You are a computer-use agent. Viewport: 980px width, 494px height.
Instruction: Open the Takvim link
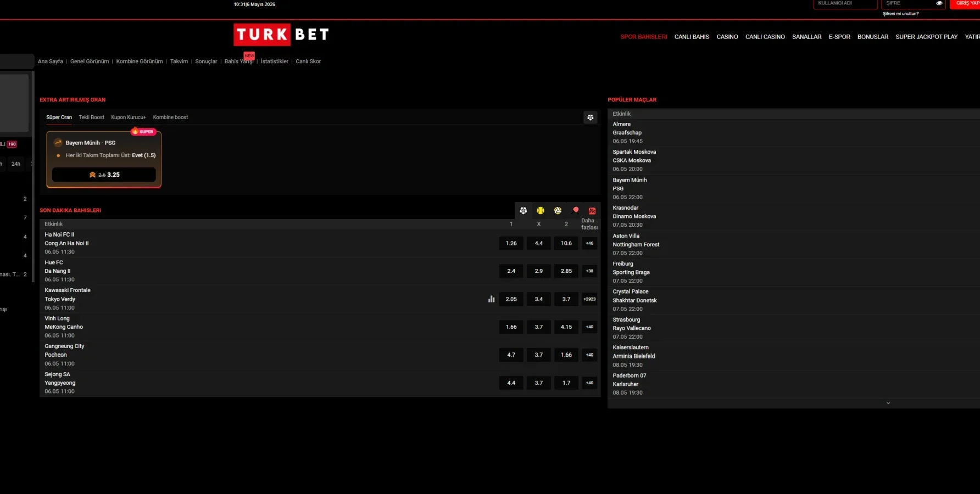pyautogui.click(x=179, y=61)
